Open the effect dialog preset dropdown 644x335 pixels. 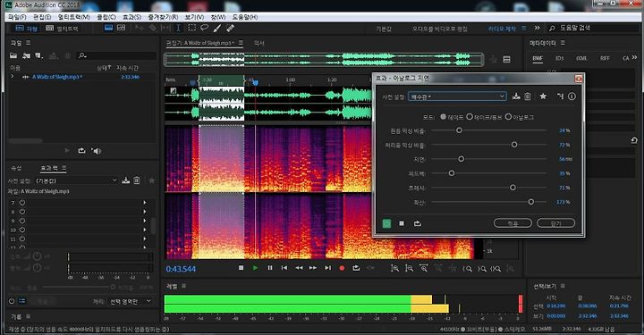pos(457,96)
